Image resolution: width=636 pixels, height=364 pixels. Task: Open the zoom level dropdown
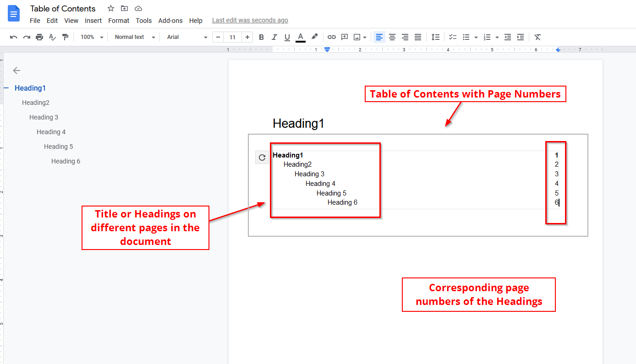[x=91, y=37]
